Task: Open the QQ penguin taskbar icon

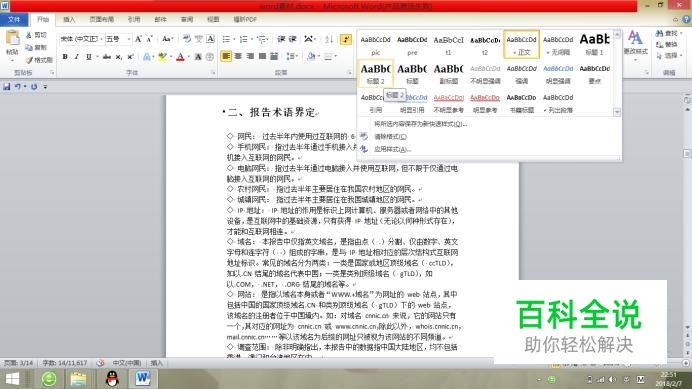Action: 113,379
